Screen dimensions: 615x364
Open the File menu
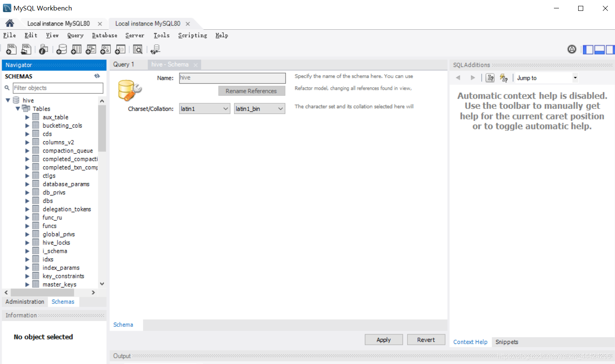9,36
